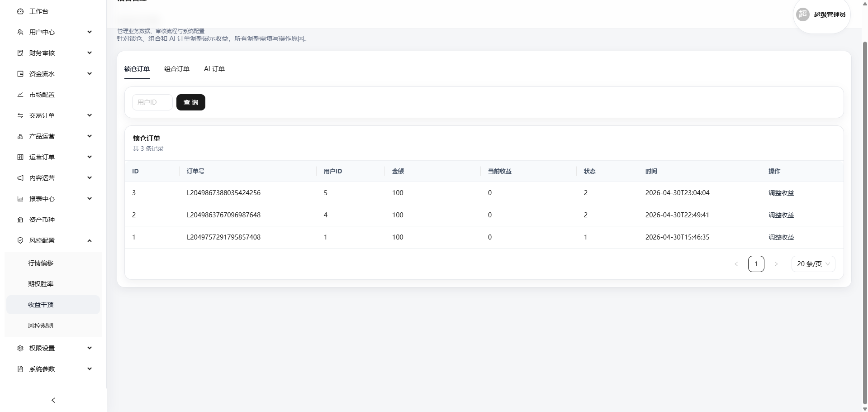This screenshot has width=868, height=412.
Task: Expand the 用户中心 menu chevron
Action: [x=90, y=32]
